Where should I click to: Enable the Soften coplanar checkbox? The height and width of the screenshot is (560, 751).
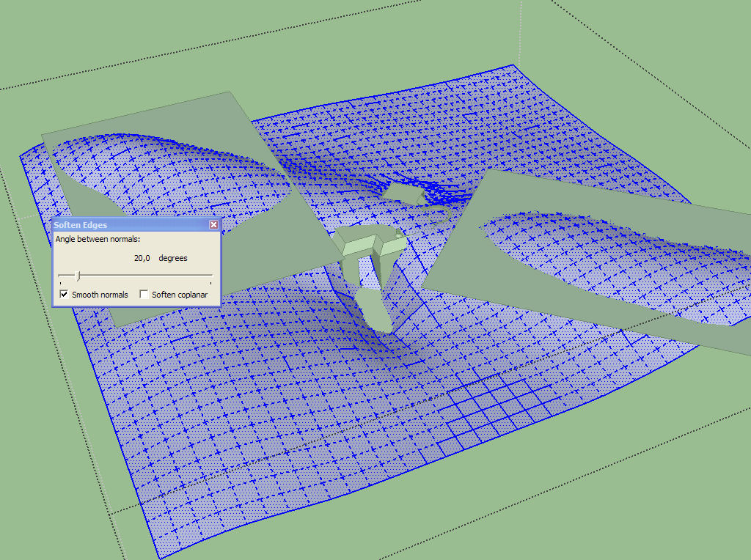click(x=144, y=295)
